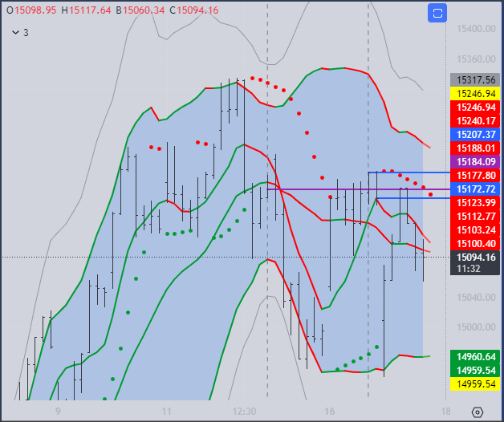Click the red 15188.01 price label

coord(475,148)
